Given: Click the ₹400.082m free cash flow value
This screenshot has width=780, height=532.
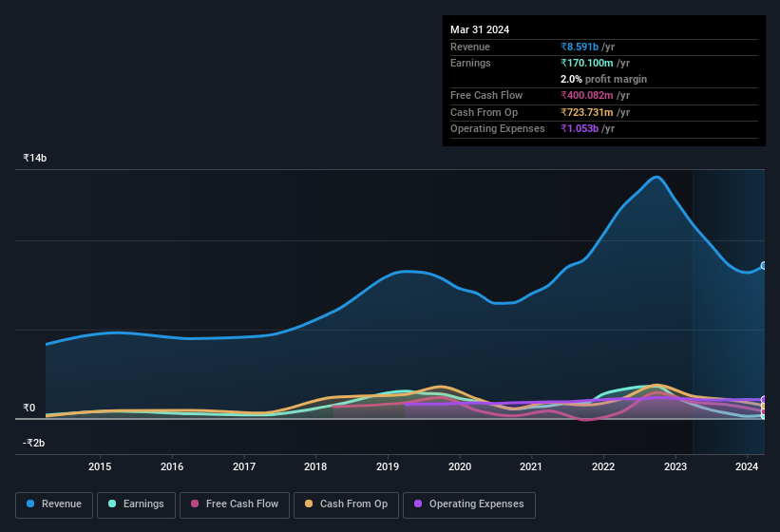Looking at the screenshot, I should click(587, 95).
